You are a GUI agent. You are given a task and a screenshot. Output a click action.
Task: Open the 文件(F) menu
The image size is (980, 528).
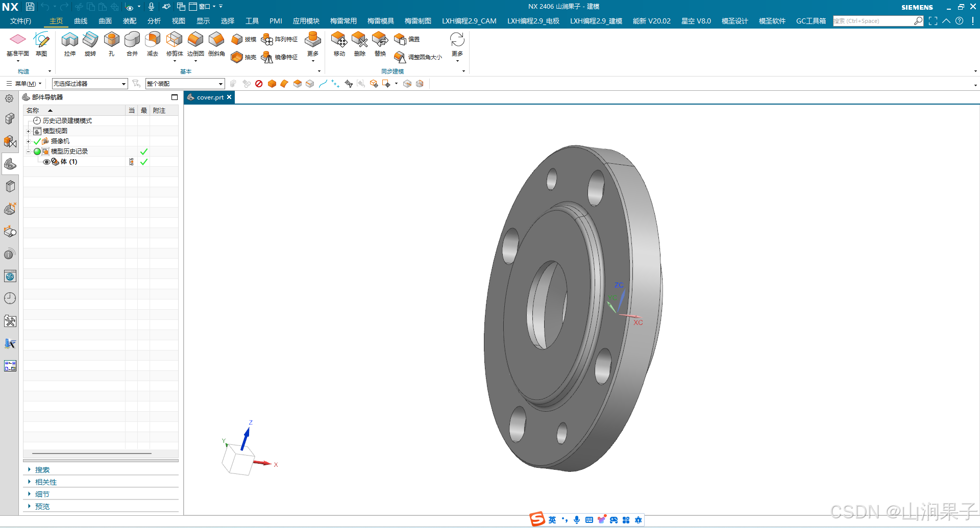click(20, 21)
